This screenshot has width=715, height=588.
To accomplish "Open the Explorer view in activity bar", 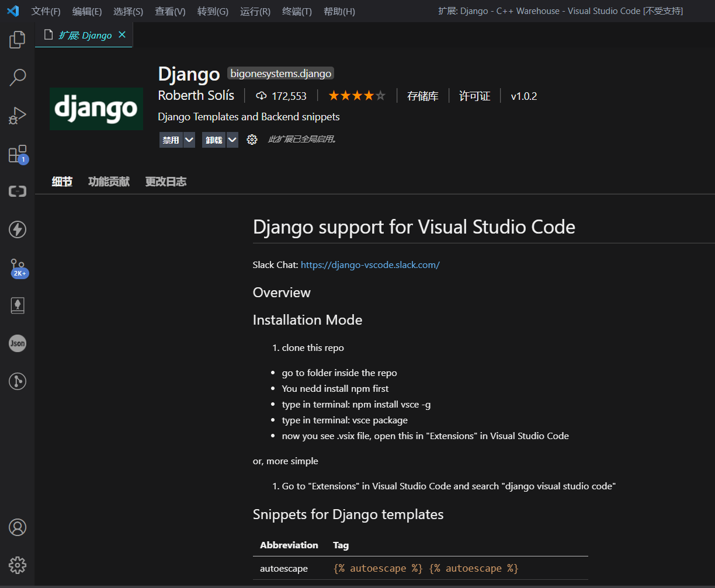I will (18, 40).
